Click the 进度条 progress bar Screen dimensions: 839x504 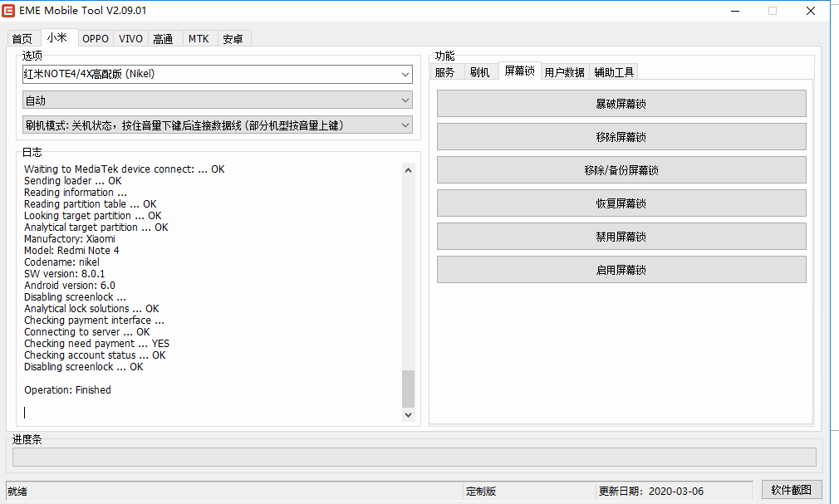tap(415, 457)
